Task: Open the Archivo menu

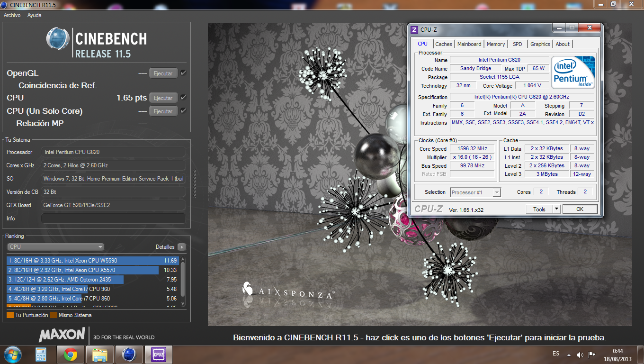Action: click(x=12, y=15)
